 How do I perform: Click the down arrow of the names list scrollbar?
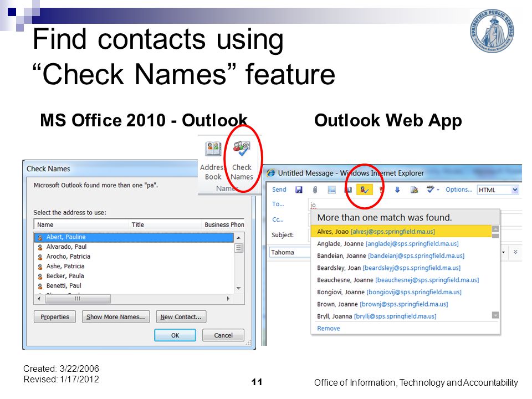point(238,288)
